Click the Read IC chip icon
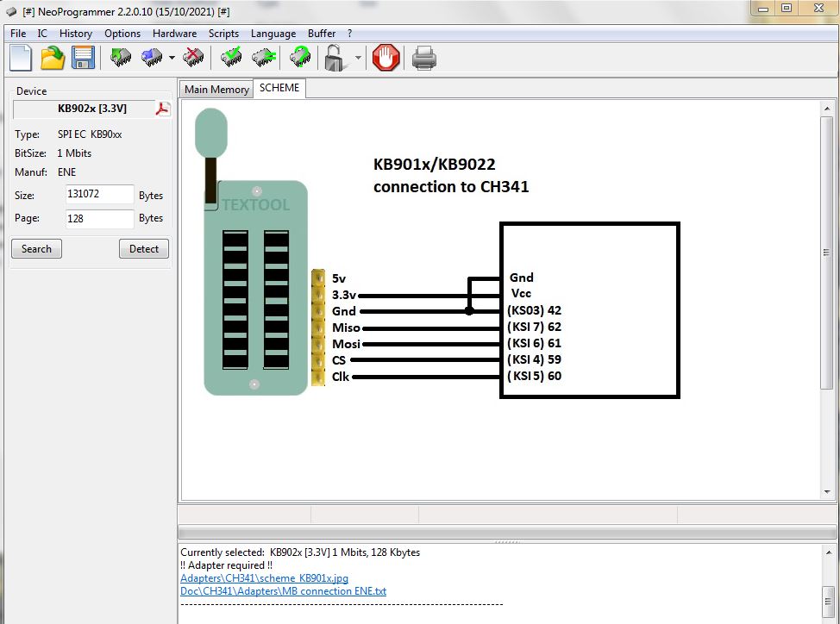This screenshot has width=840, height=624. (121, 58)
